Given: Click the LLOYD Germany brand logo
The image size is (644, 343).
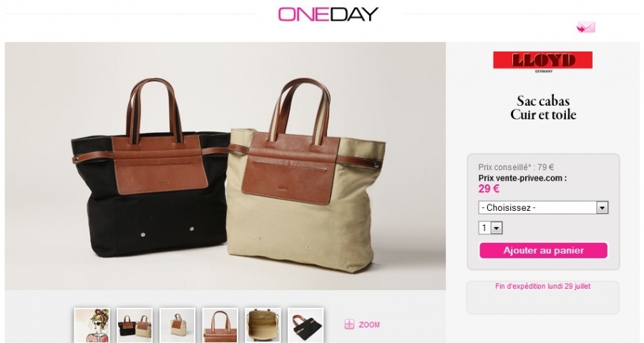Looking at the screenshot, I should (x=542, y=62).
